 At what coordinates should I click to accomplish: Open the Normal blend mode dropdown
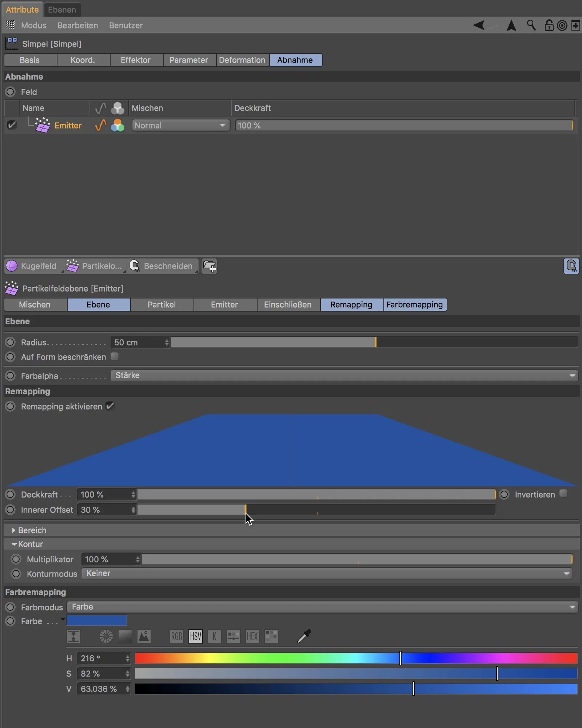point(180,125)
